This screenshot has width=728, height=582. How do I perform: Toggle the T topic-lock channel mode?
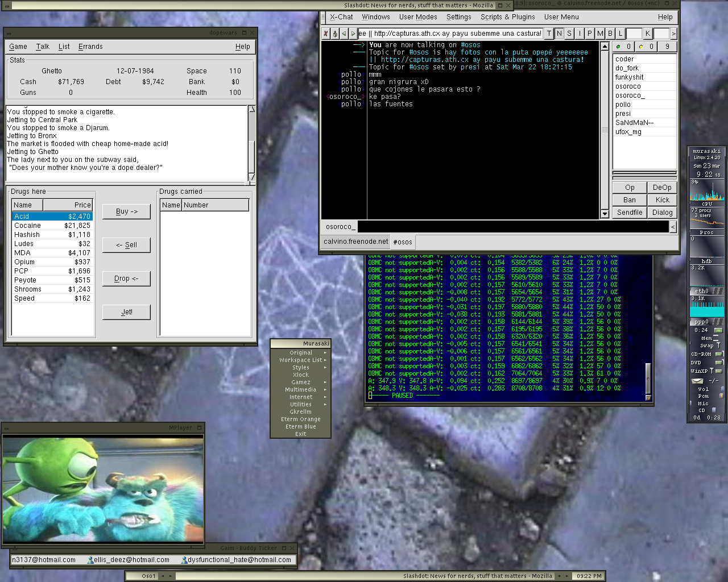click(x=549, y=34)
